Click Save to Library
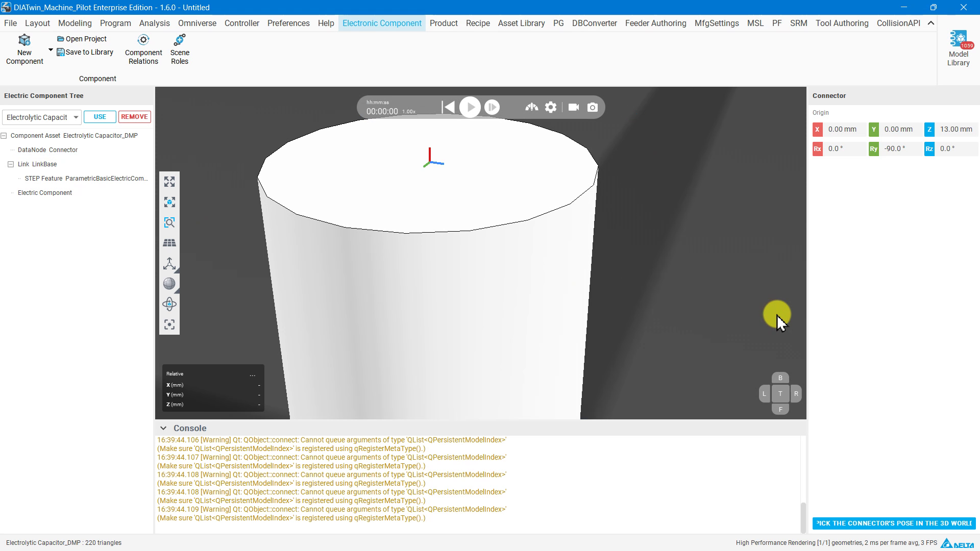This screenshot has height=551, width=980. point(85,52)
